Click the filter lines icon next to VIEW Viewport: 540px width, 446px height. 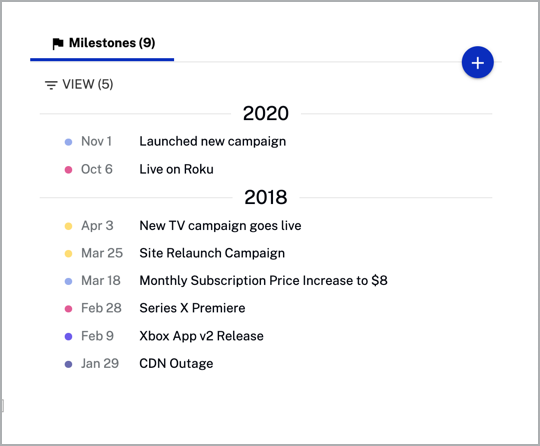coord(51,85)
